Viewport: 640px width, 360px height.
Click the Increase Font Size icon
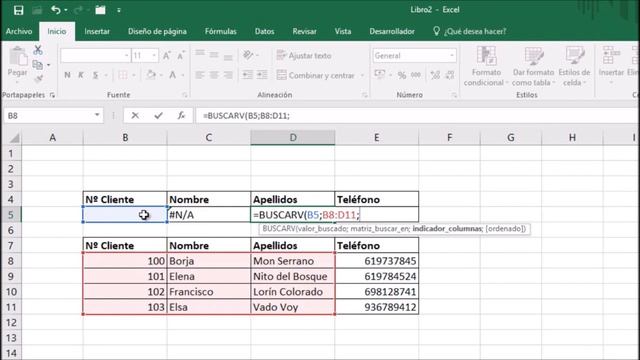pyautogui.click(x=167, y=56)
